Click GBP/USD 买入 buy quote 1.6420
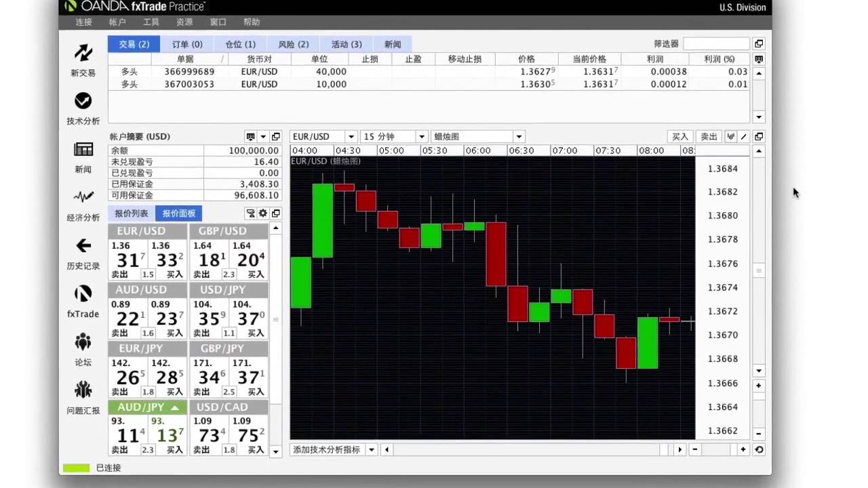 [249, 260]
